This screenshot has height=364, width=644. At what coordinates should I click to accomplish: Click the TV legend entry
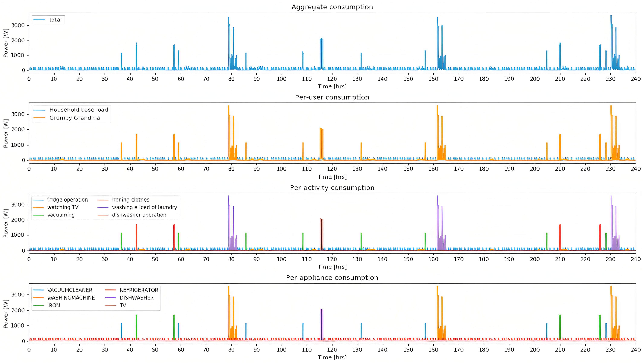point(123,305)
